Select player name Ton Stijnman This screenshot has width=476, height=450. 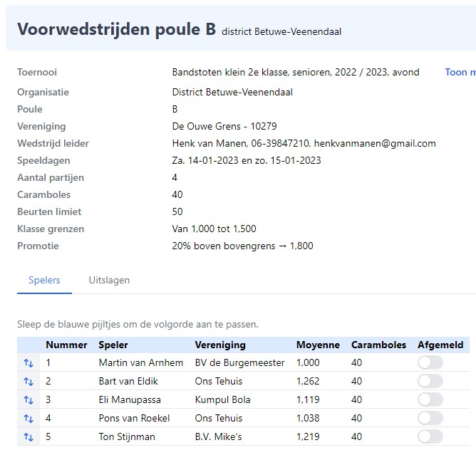pos(127,436)
